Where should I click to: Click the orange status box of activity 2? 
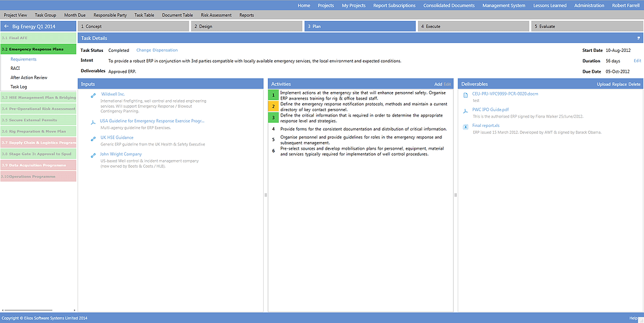coord(274,106)
